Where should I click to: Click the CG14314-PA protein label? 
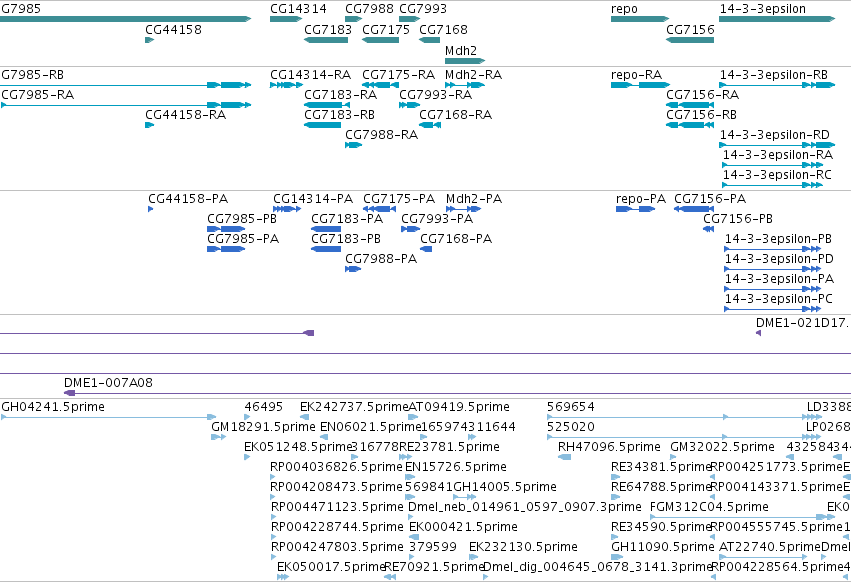(x=313, y=199)
